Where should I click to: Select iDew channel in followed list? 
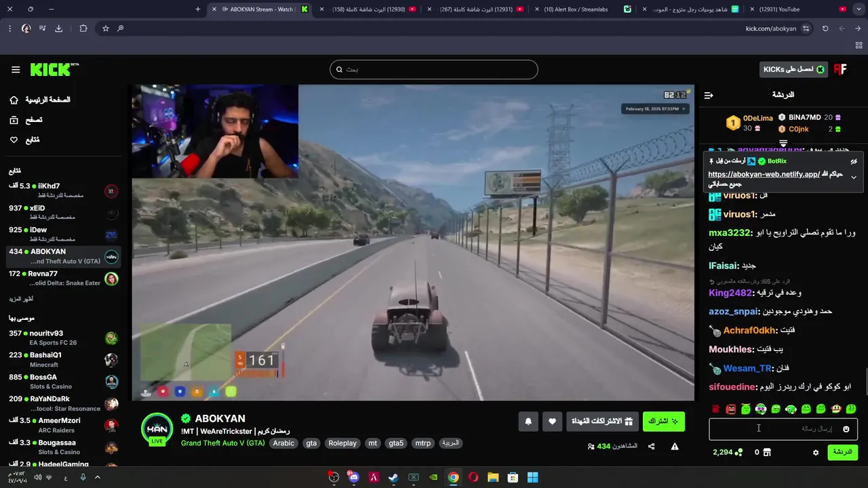[x=64, y=234]
